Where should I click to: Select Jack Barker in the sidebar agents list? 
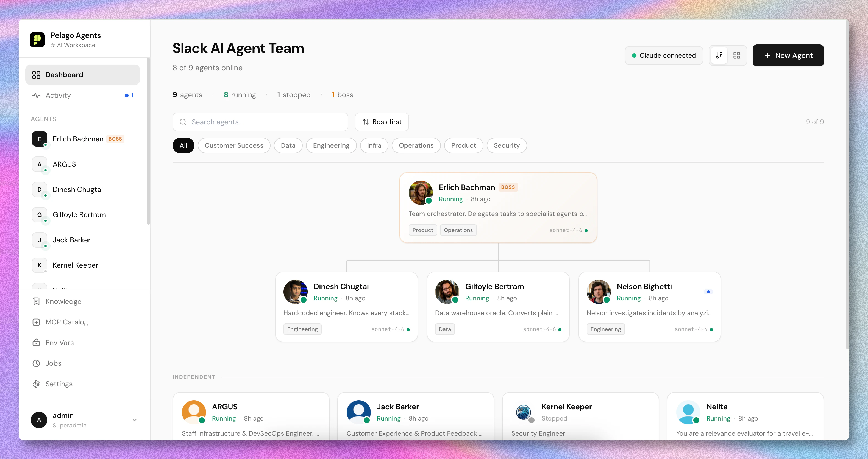[x=83, y=240]
